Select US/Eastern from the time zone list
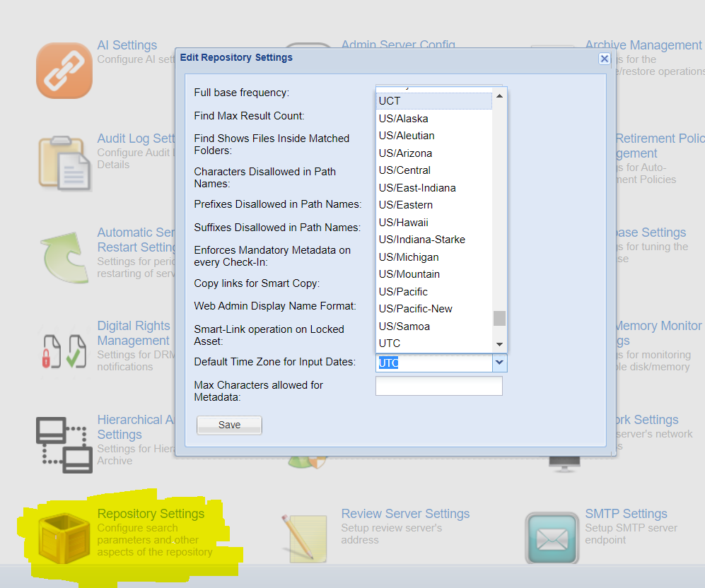705x588 pixels. click(x=406, y=205)
